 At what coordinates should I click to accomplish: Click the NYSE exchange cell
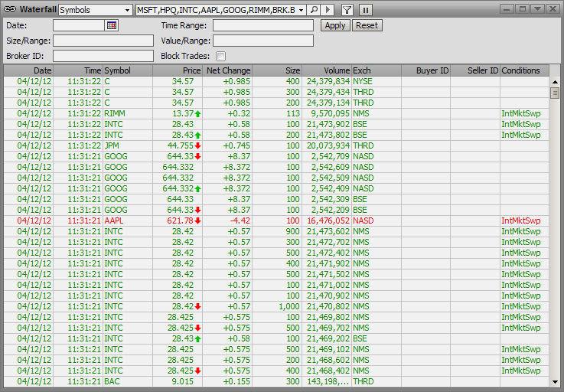377,81
